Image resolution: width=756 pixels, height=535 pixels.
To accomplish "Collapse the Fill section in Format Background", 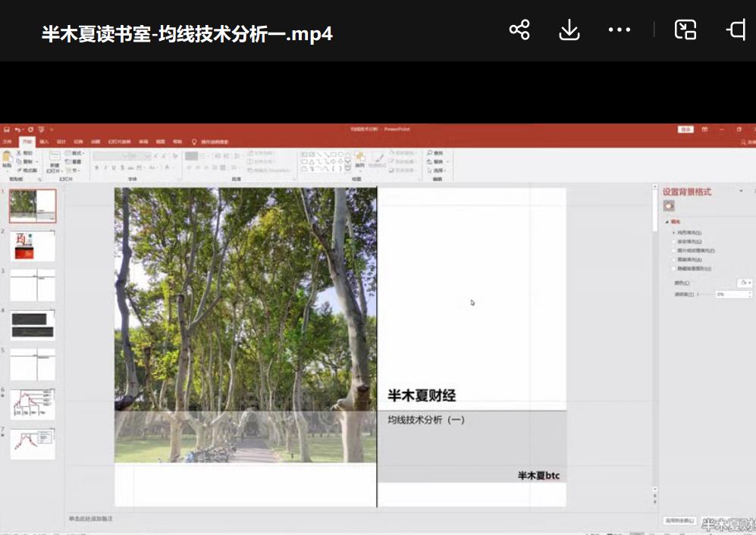I will click(x=667, y=221).
